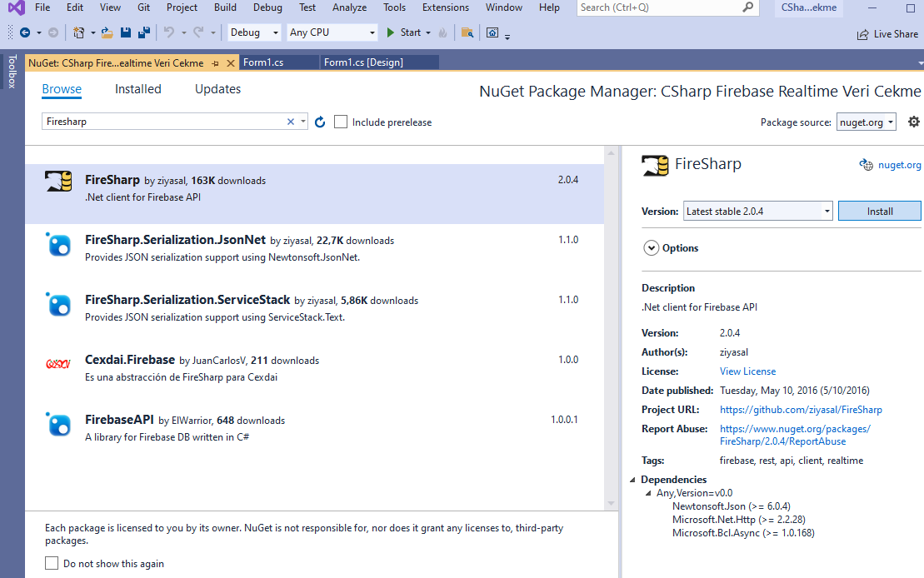Click scrollbar down arrow in package list
This screenshot has width=924, height=578.
pos(611,503)
